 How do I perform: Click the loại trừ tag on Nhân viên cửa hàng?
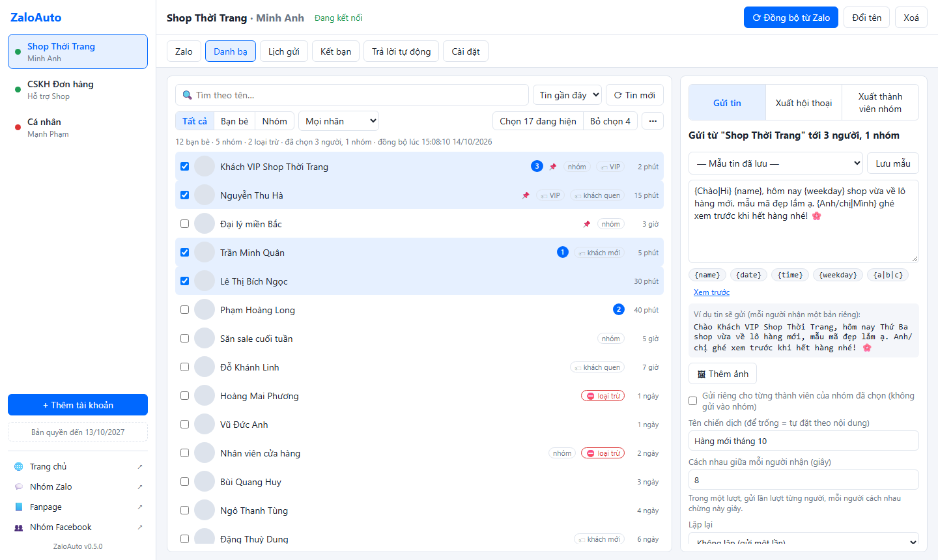pyautogui.click(x=603, y=453)
